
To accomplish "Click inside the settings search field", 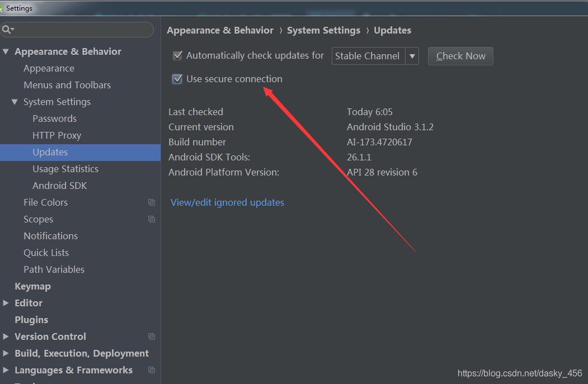I will coord(77,29).
